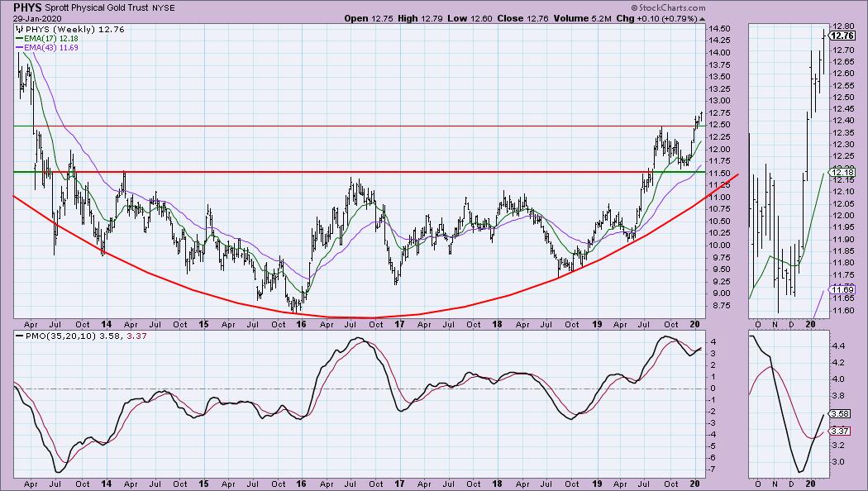The image size is (868, 491).
Task: Open the StockCharts.com copyright link
Action: click(x=668, y=7)
